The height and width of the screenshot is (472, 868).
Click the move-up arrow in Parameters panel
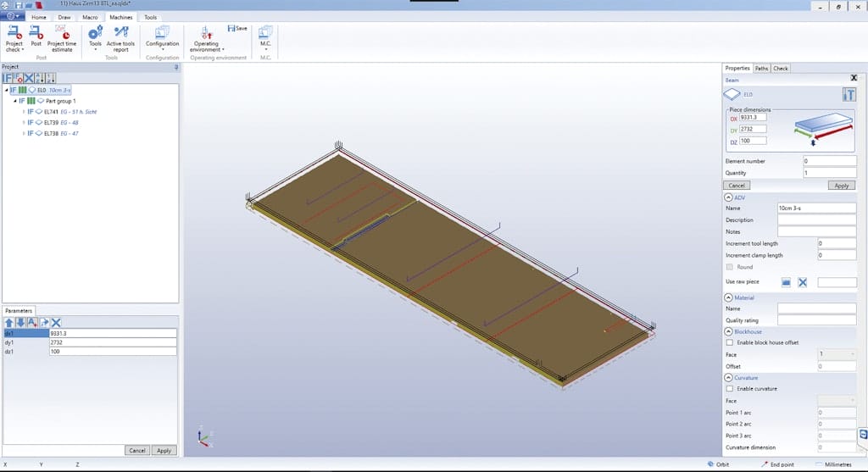click(x=9, y=323)
